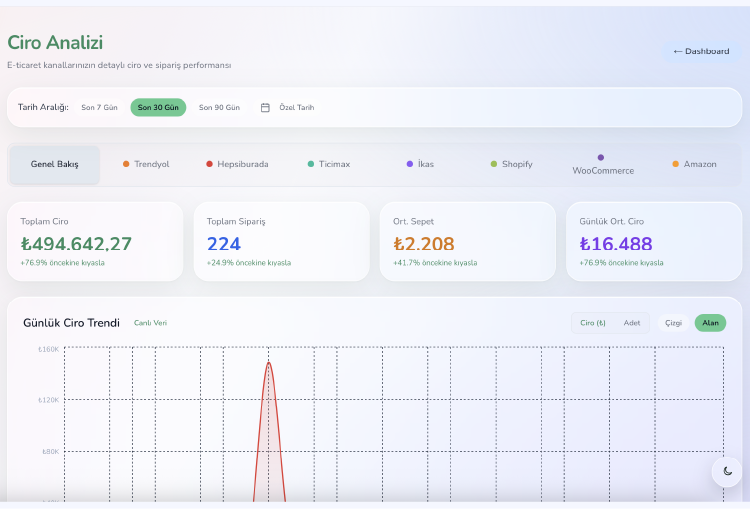
Task: Select the Son 30 Gün range
Action: coord(158,108)
